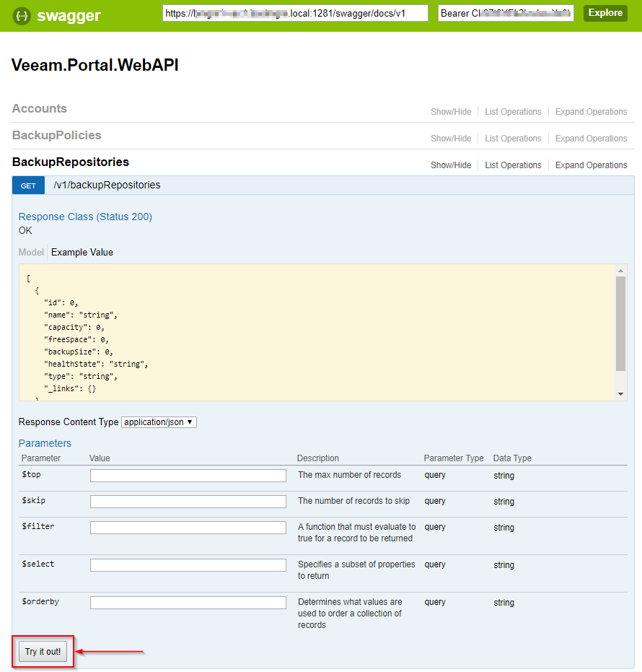The height and width of the screenshot is (672, 642).
Task: Click the $filter value input field
Action: point(188,528)
